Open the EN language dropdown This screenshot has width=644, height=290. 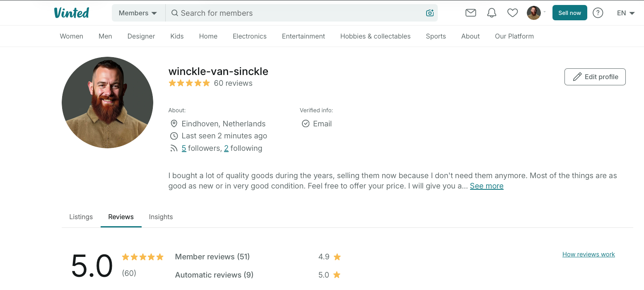[x=625, y=13]
